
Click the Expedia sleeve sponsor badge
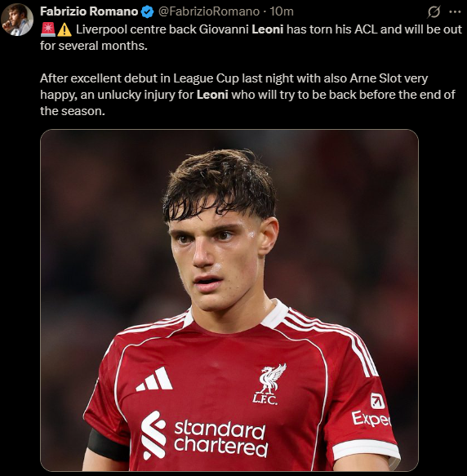373,411
